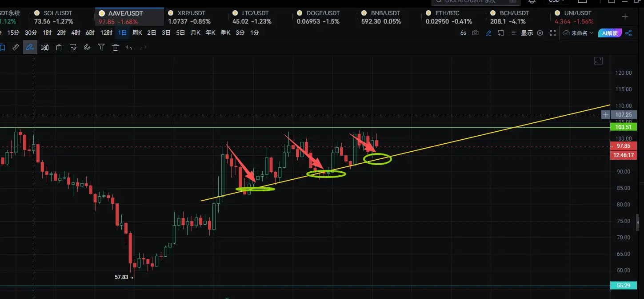Click the lock drawings icon
The width and height of the screenshot is (644, 299).
tap(59, 47)
